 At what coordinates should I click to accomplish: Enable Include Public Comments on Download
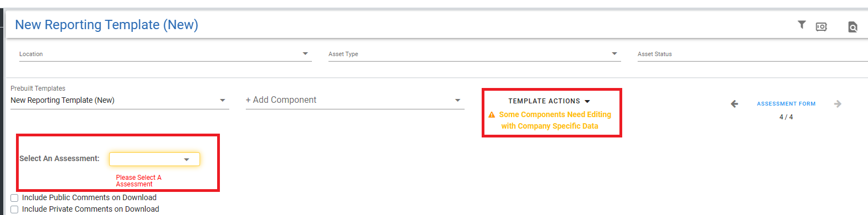14,198
